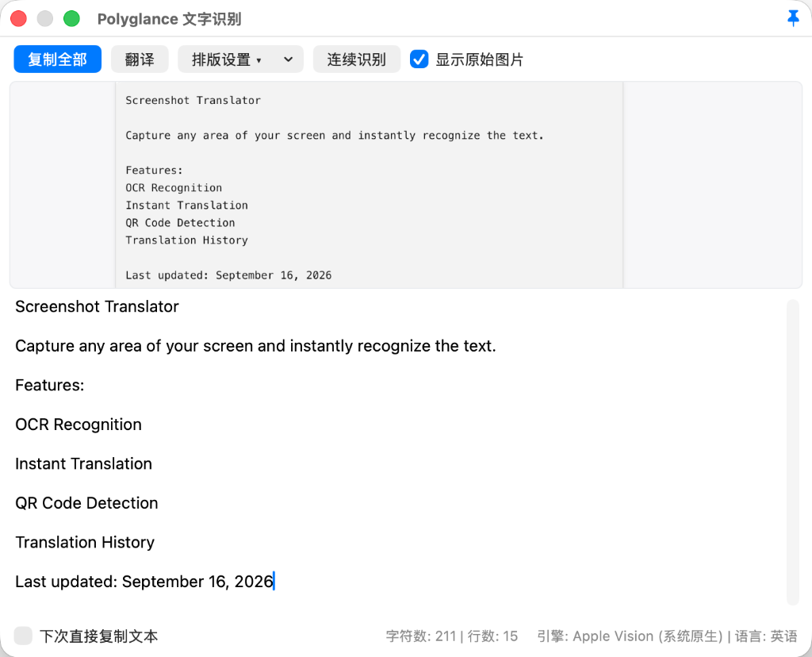
Task: Click the 行数: 15 status text
Action: pyautogui.click(x=492, y=636)
